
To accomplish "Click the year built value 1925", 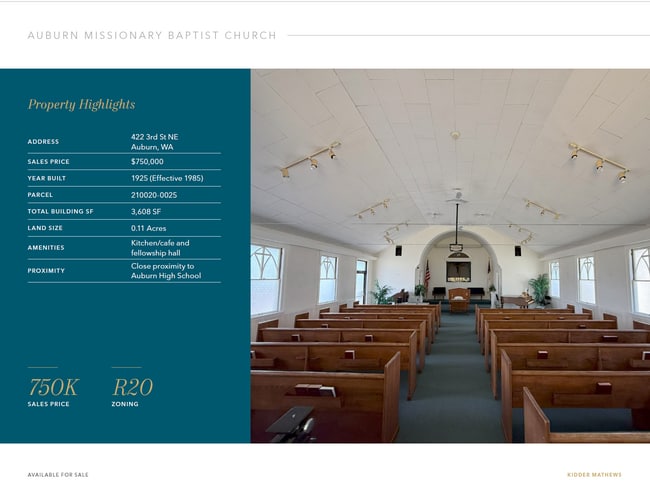I will 166,178.
